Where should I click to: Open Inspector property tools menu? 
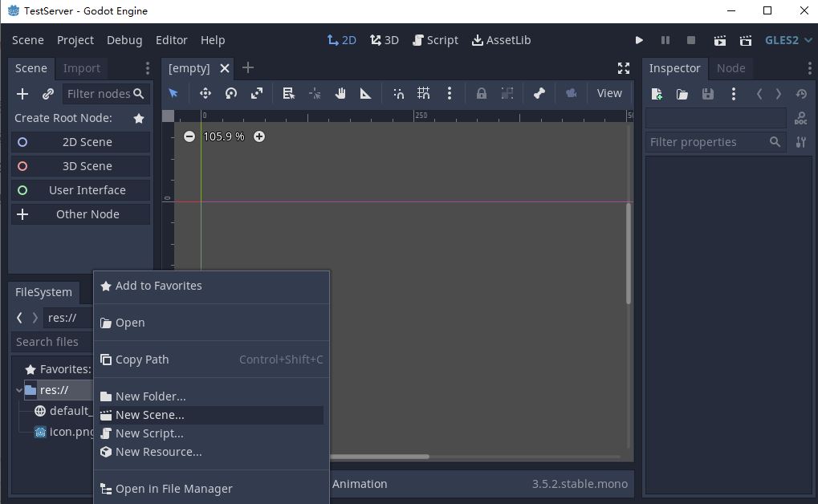(801, 142)
